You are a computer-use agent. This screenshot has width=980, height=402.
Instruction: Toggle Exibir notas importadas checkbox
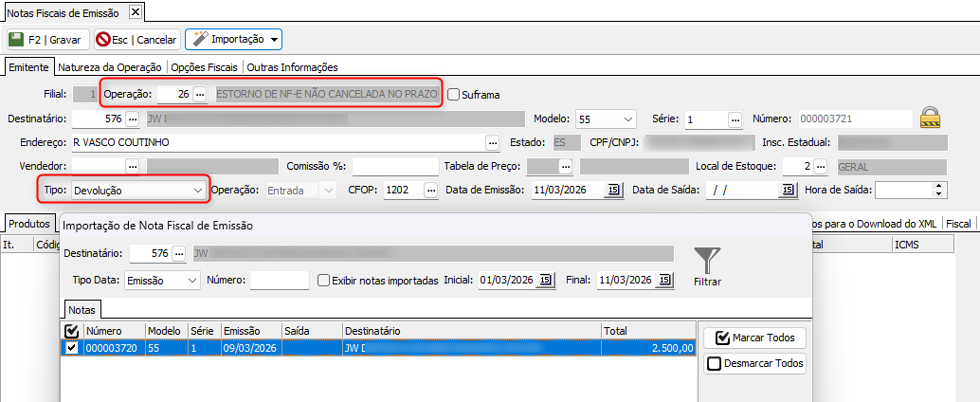[x=324, y=281]
